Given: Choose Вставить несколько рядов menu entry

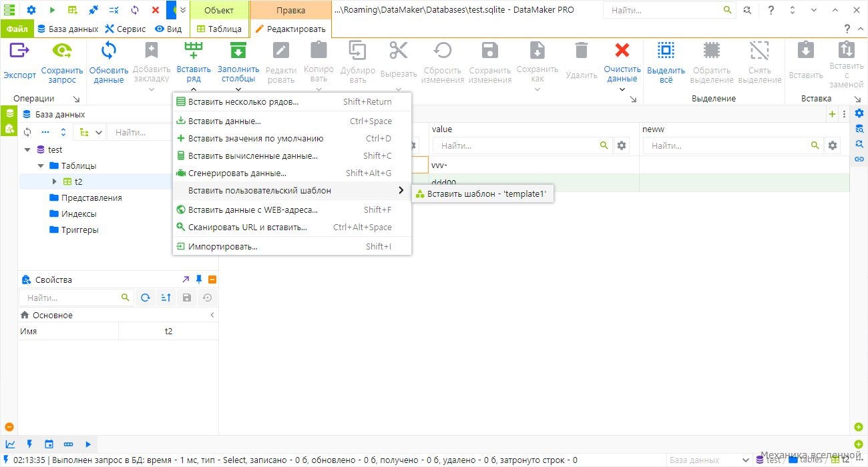Looking at the screenshot, I should [x=292, y=102].
